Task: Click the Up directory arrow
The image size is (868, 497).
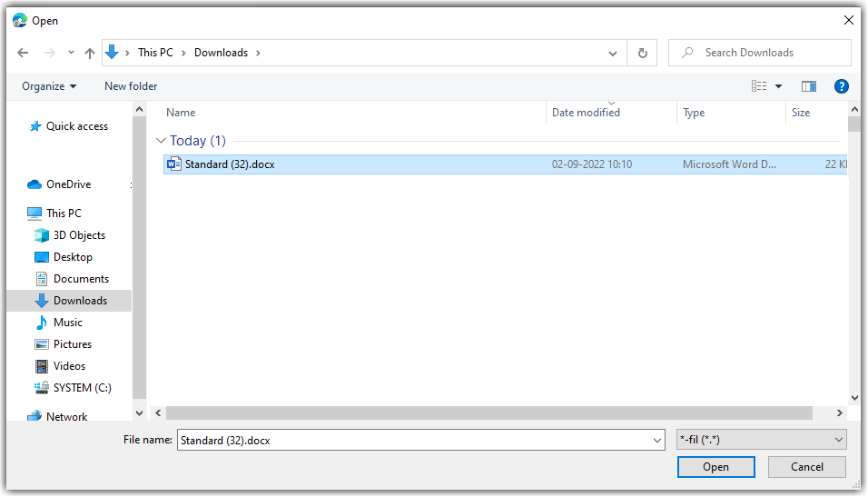Action: click(90, 53)
